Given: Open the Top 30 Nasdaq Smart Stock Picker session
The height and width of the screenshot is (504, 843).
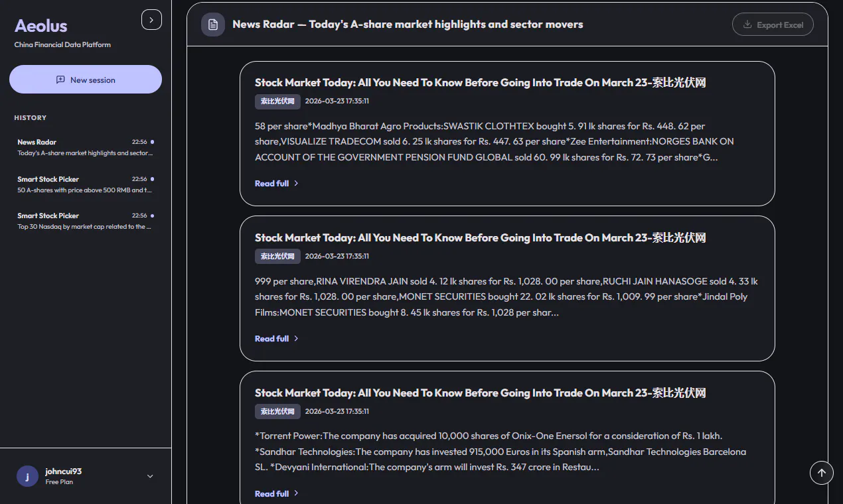Looking at the screenshot, I should tap(85, 221).
